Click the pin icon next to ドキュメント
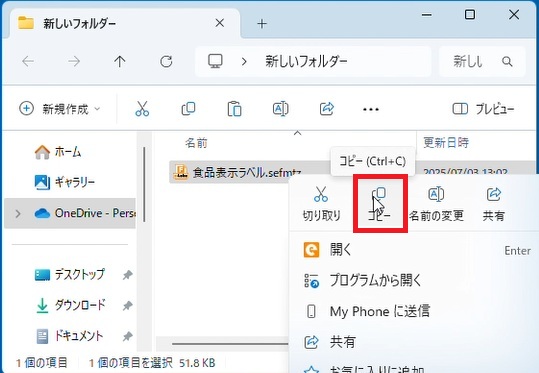This screenshot has height=373, width=539. pos(128,336)
